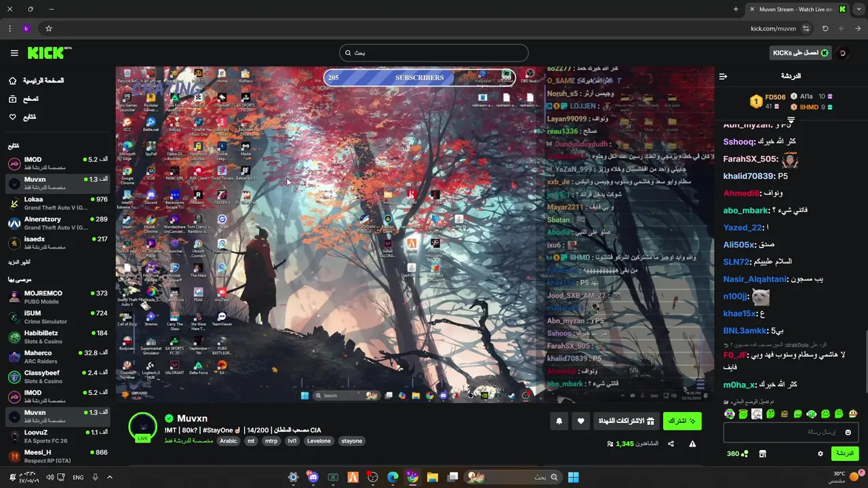Click username abo_mbark in chat
The image size is (868, 488).
click(x=746, y=211)
